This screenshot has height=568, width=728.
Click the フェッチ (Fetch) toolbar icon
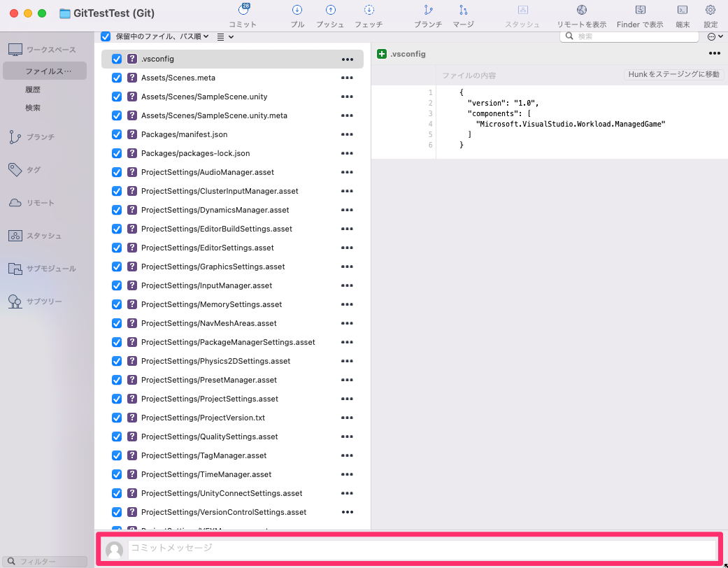click(369, 10)
